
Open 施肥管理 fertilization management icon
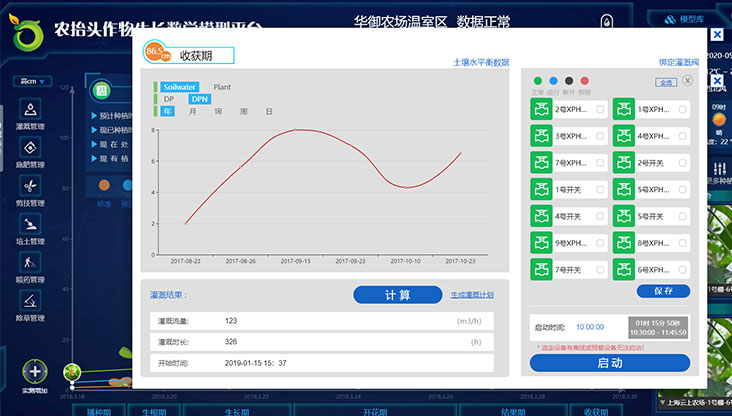coord(32,148)
